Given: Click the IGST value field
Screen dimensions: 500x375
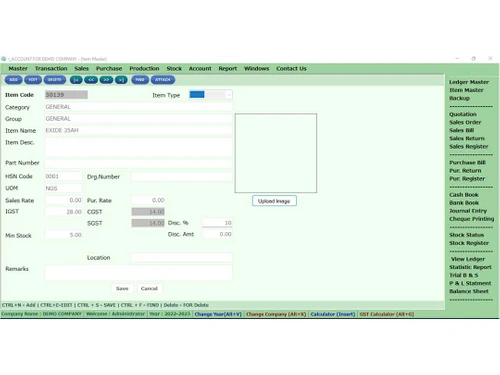Looking at the screenshot, I should click(x=63, y=212).
